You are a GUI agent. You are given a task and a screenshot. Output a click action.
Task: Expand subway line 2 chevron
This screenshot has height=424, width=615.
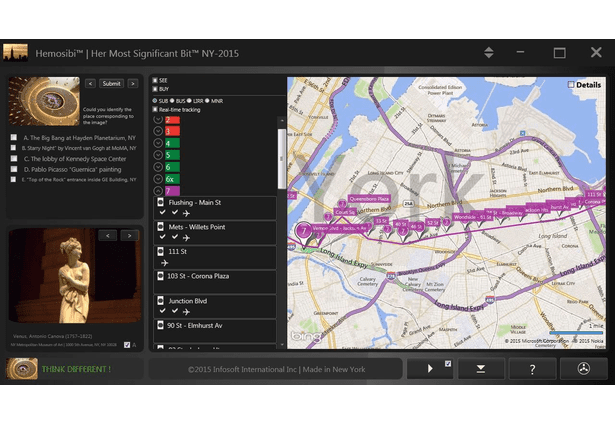coord(158,120)
